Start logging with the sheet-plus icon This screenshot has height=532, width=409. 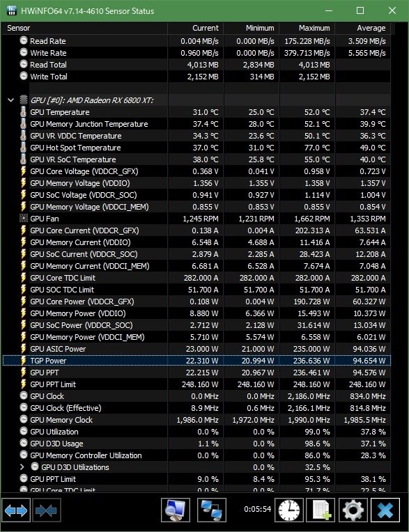pos(321,510)
